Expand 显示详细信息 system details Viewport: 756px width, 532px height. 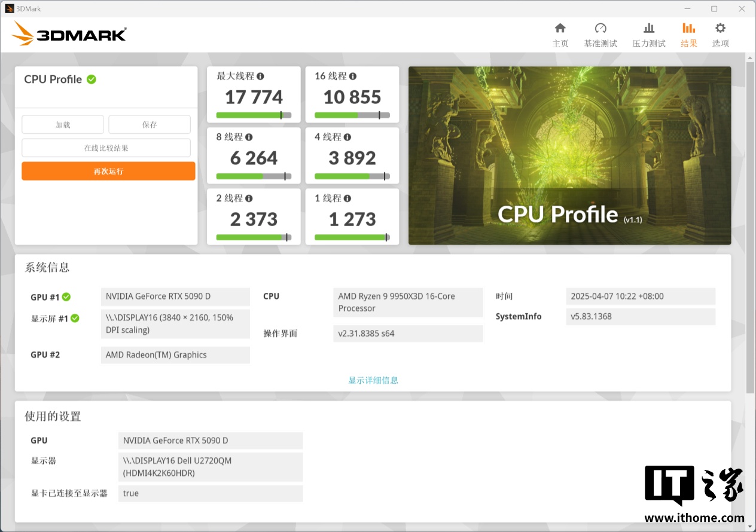coord(373,380)
